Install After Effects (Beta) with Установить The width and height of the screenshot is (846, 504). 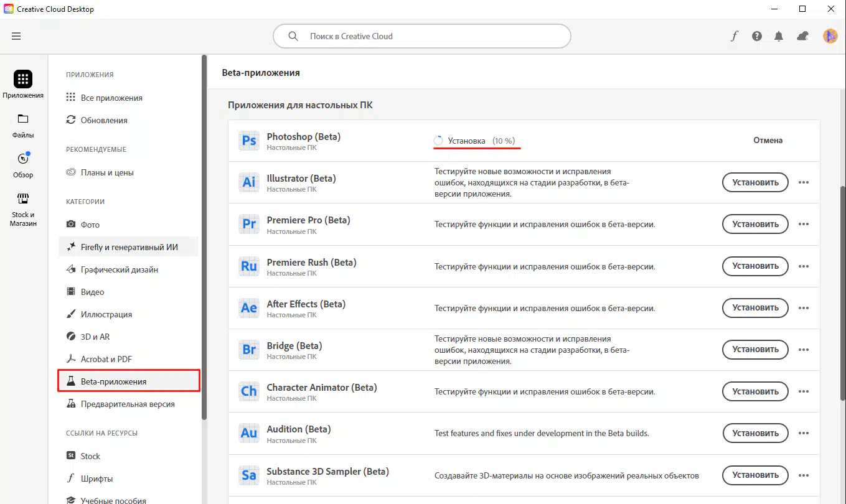point(755,307)
